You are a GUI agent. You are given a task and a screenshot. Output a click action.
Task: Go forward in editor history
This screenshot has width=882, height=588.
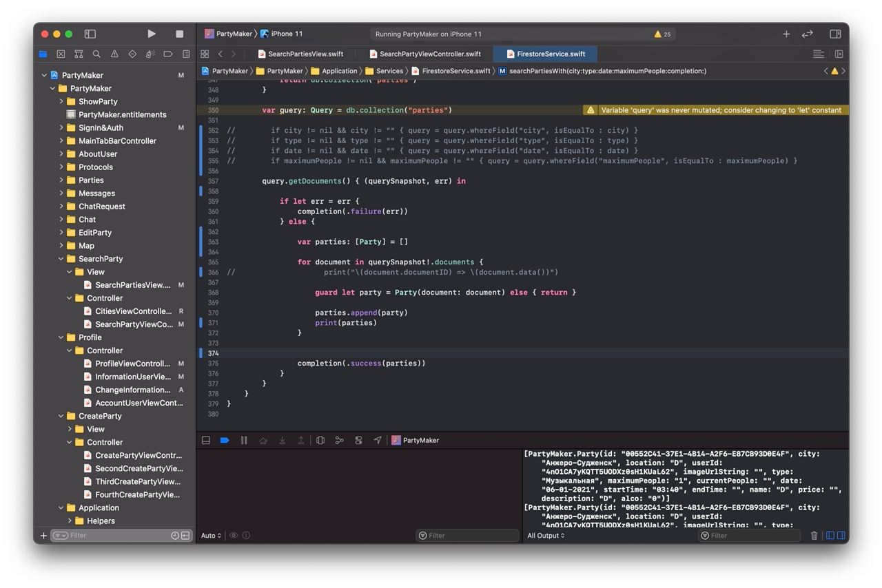pos(234,54)
